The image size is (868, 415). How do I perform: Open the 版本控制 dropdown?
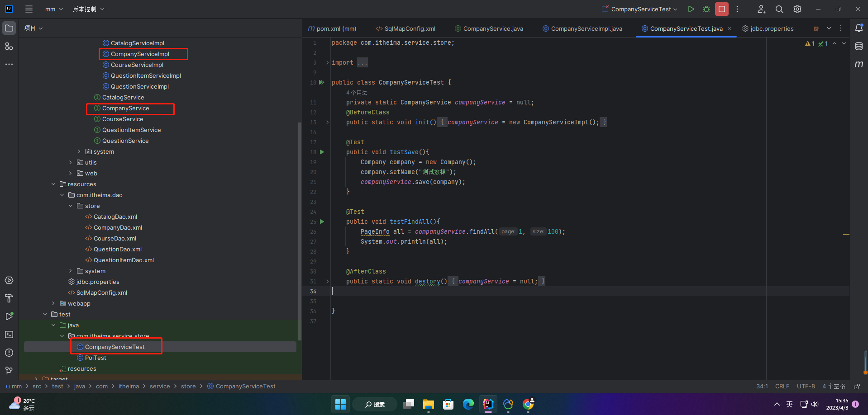89,9
